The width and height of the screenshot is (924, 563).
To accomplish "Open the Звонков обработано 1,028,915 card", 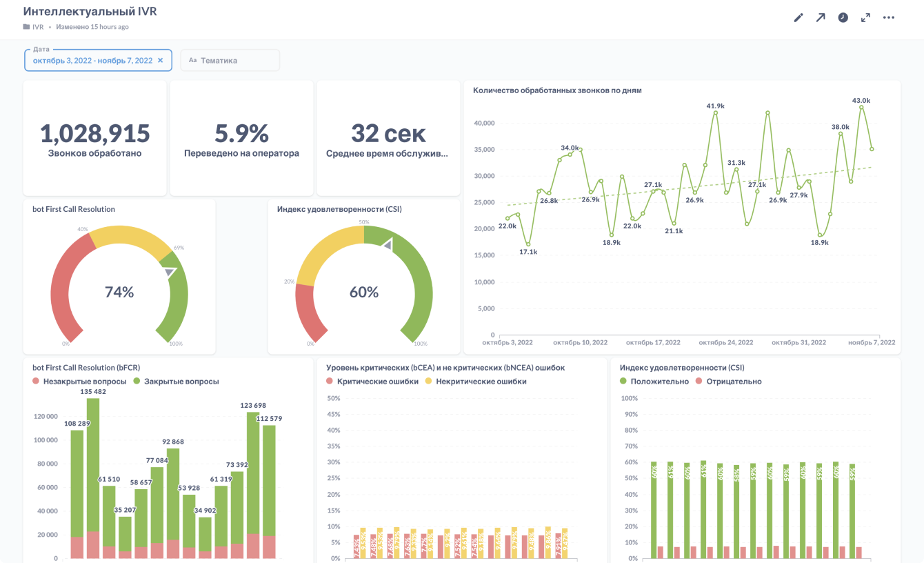I will (x=94, y=138).
